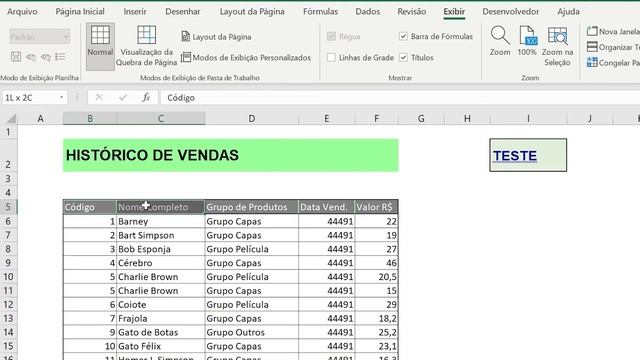Select the Valor R$ header cell

tap(376, 207)
